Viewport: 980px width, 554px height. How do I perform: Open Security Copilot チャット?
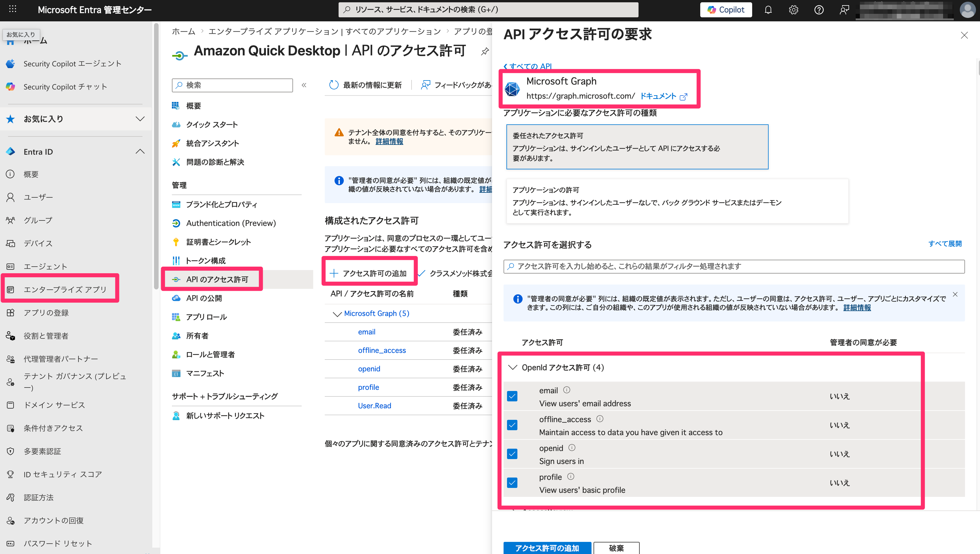65,87
